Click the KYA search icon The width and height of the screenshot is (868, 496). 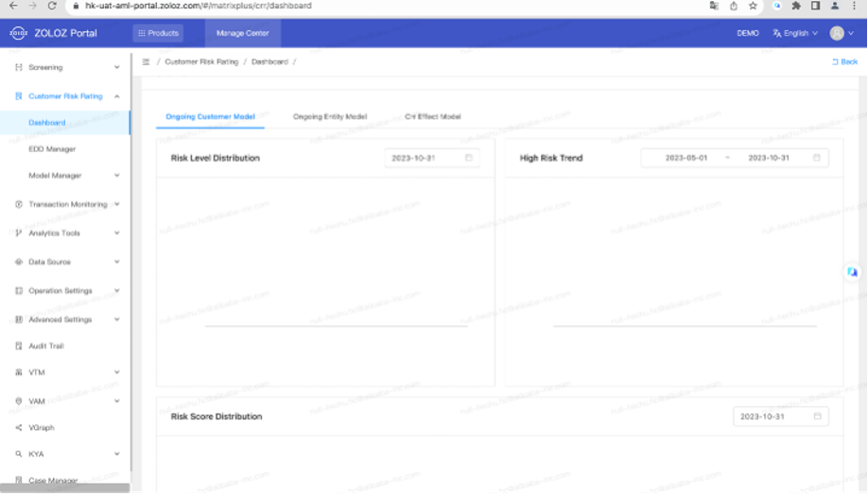pyautogui.click(x=19, y=454)
